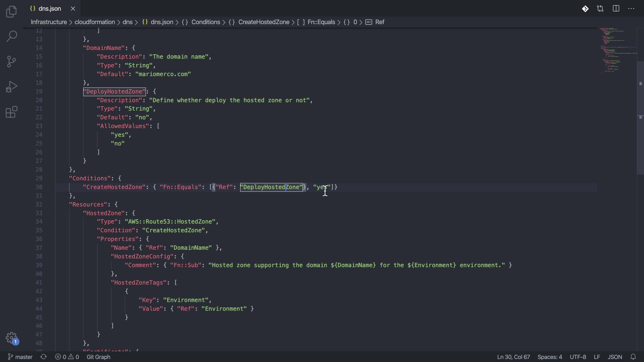Open the dns.json editor tab
This screenshot has width=644, height=362.
coord(50,9)
